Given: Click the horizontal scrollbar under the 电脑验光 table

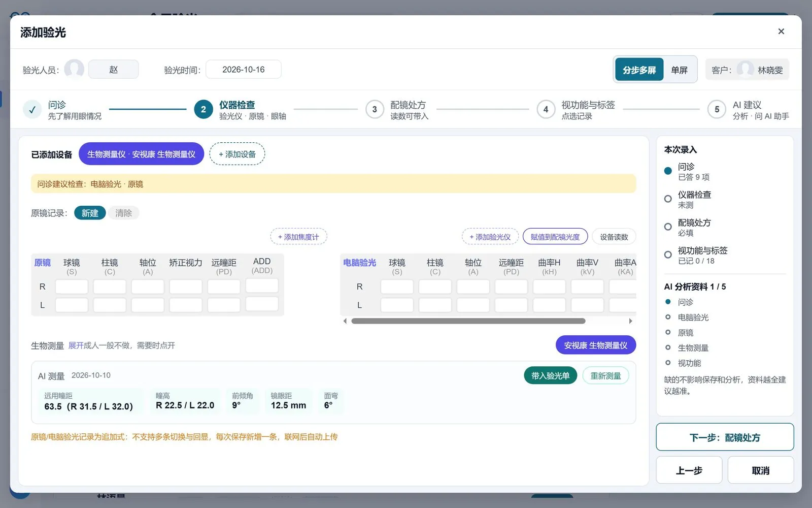Looking at the screenshot, I should (468, 321).
